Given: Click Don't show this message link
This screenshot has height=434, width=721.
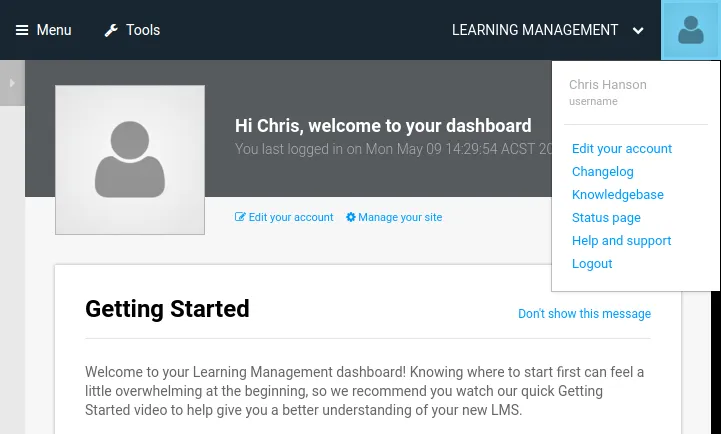Looking at the screenshot, I should 584,314.
